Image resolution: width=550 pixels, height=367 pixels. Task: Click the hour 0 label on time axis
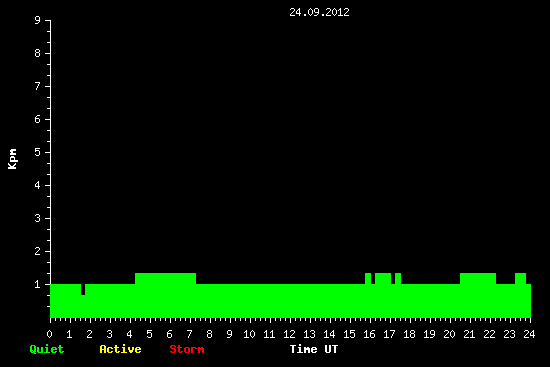pos(49,334)
